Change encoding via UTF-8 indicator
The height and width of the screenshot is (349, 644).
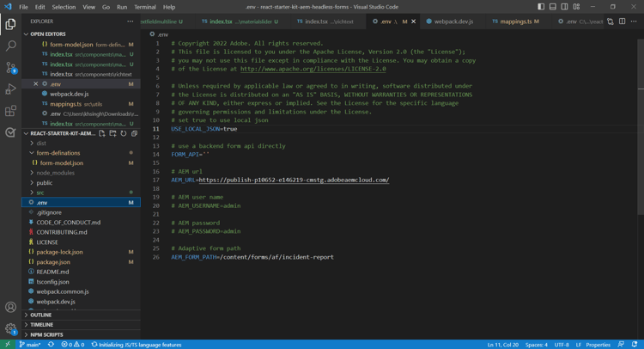coord(562,345)
